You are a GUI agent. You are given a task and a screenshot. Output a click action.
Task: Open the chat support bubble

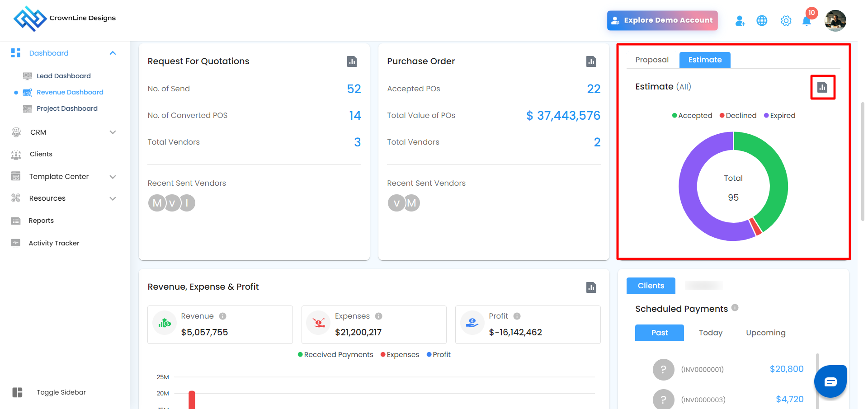click(x=830, y=382)
